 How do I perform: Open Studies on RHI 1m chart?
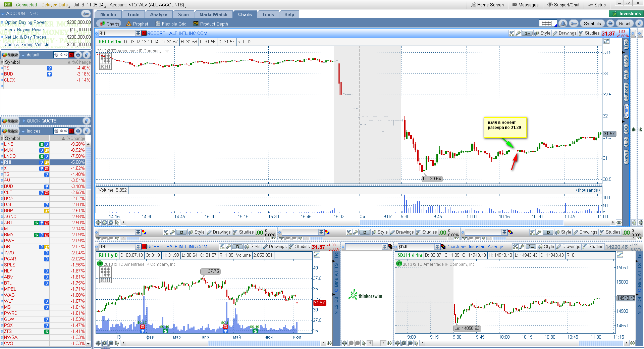click(x=589, y=33)
